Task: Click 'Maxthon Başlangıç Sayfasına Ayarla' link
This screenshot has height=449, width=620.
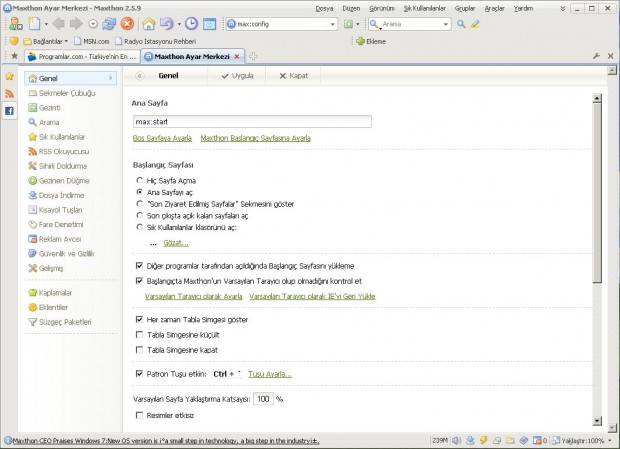Action: pos(255,138)
